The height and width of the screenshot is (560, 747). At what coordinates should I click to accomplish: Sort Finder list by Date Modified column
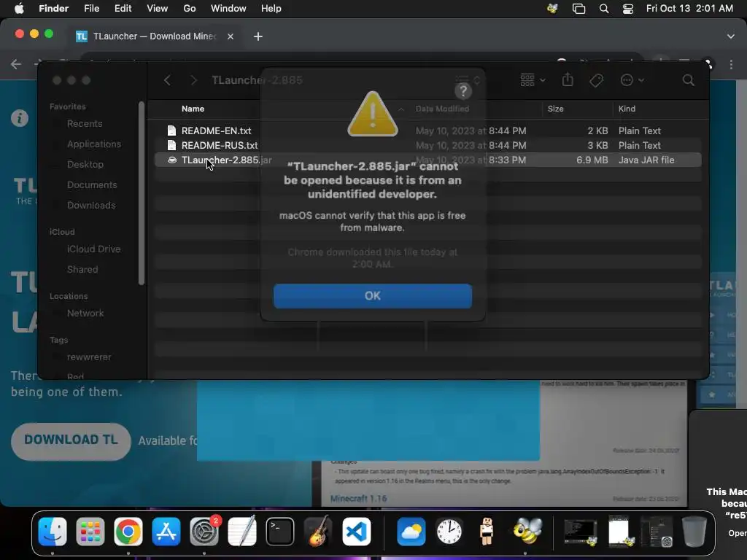point(442,109)
